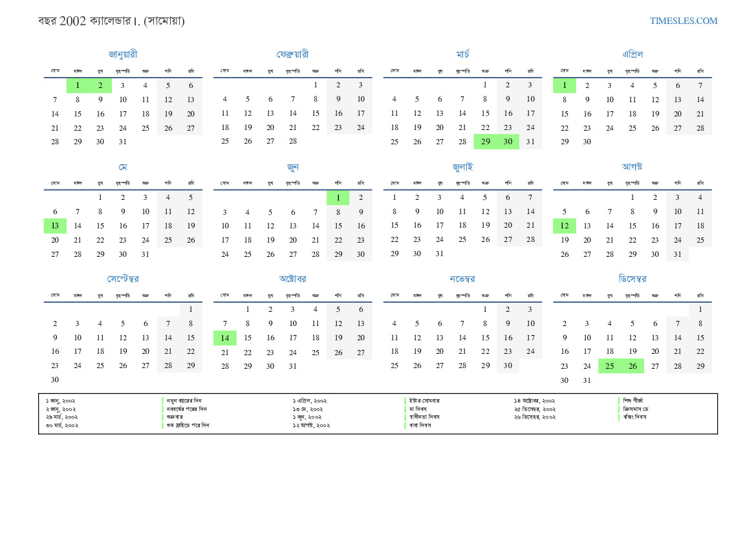Select the অক্টোবর month heading

(293, 279)
